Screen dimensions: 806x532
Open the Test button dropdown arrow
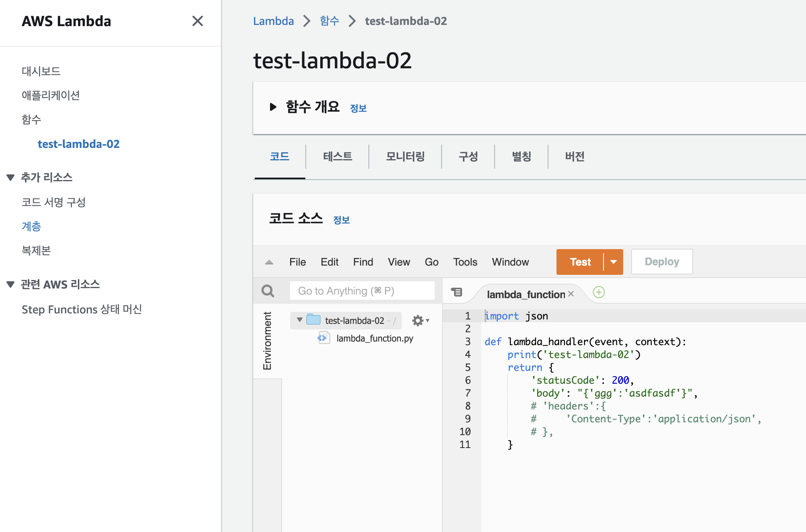(613, 262)
